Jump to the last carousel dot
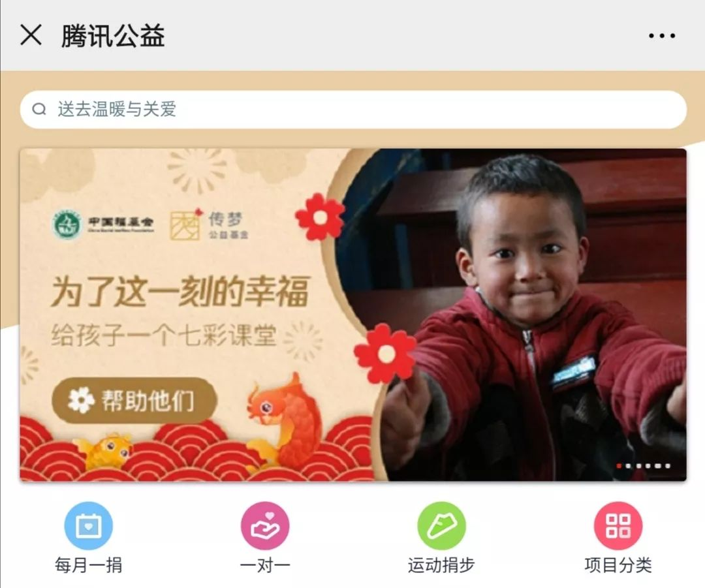Image resolution: width=705 pixels, height=588 pixels. [x=668, y=466]
